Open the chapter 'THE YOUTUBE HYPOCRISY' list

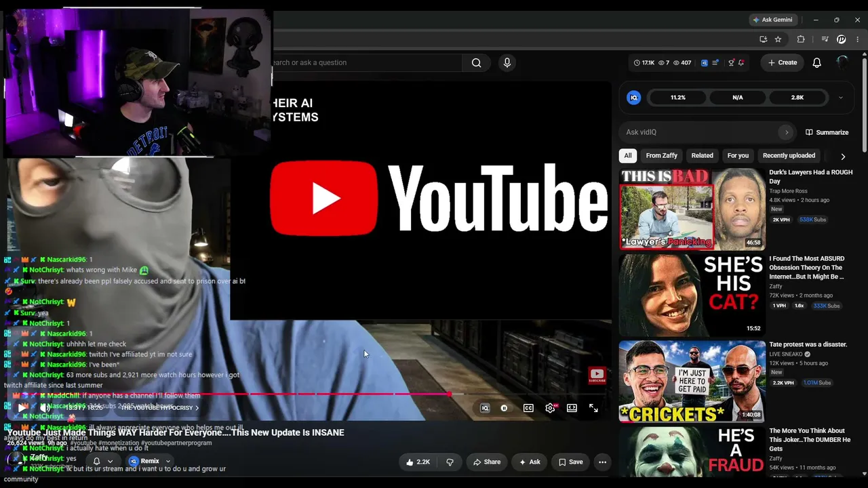pos(160,408)
